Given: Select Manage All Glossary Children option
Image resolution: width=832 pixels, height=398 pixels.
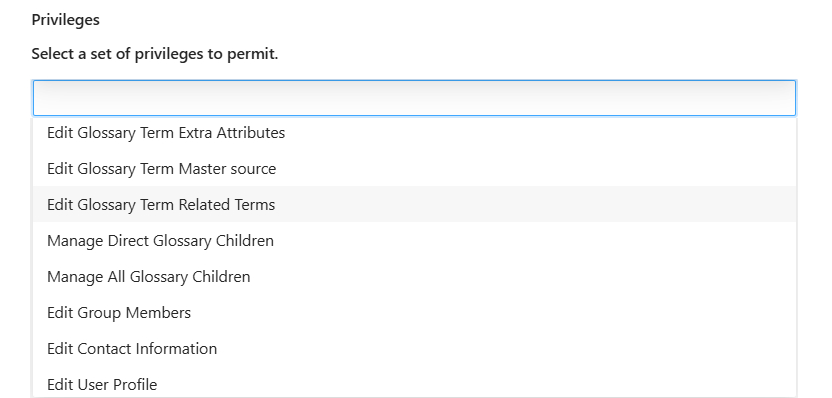Looking at the screenshot, I should (414, 276).
